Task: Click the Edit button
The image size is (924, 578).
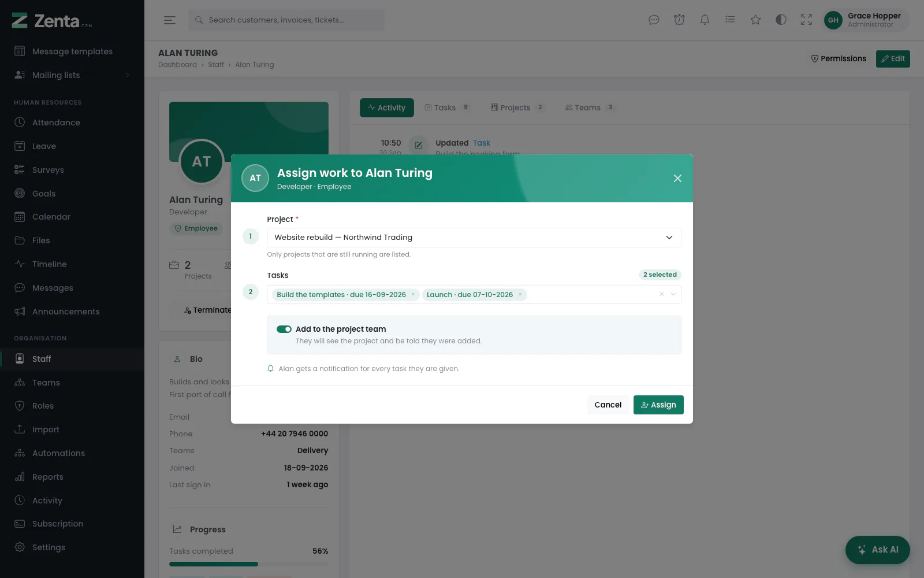Action: tap(893, 58)
